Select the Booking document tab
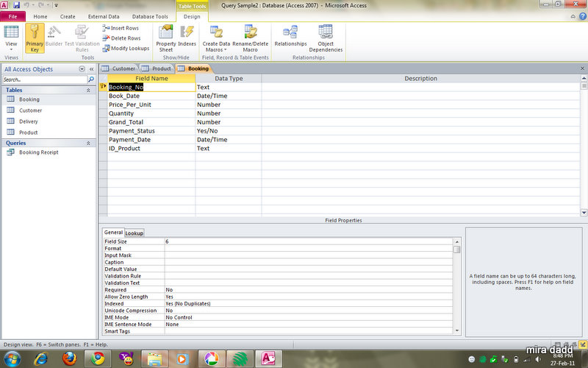The width and height of the screenshot is (588, 368). [194, 68]
